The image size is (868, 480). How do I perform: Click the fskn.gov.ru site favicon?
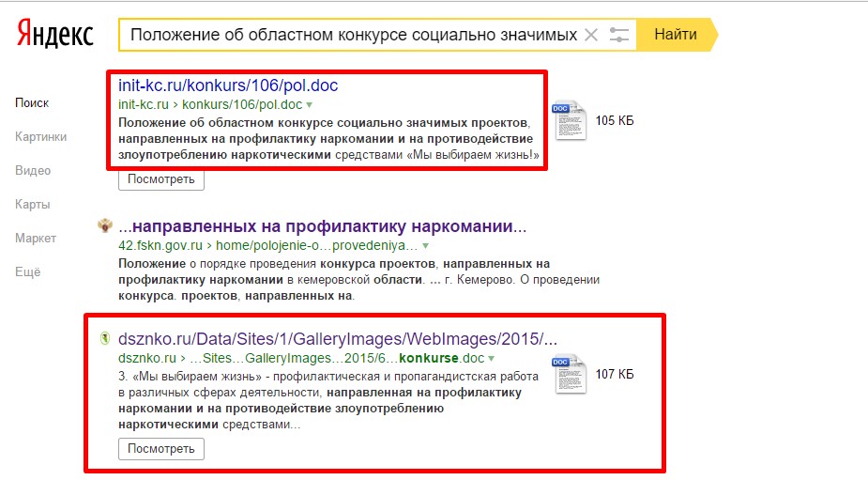104,225
